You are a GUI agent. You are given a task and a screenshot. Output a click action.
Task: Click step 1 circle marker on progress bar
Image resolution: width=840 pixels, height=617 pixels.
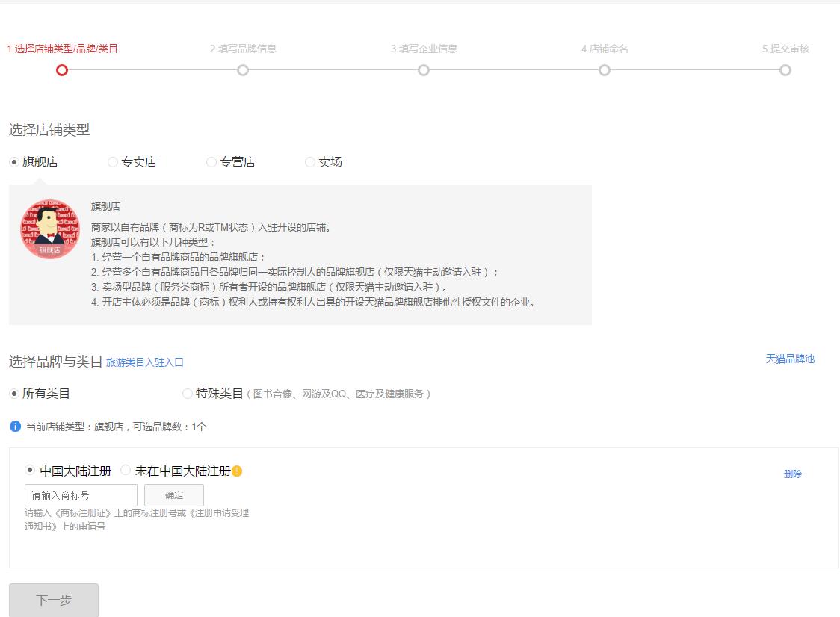click(x=62, y=70)
